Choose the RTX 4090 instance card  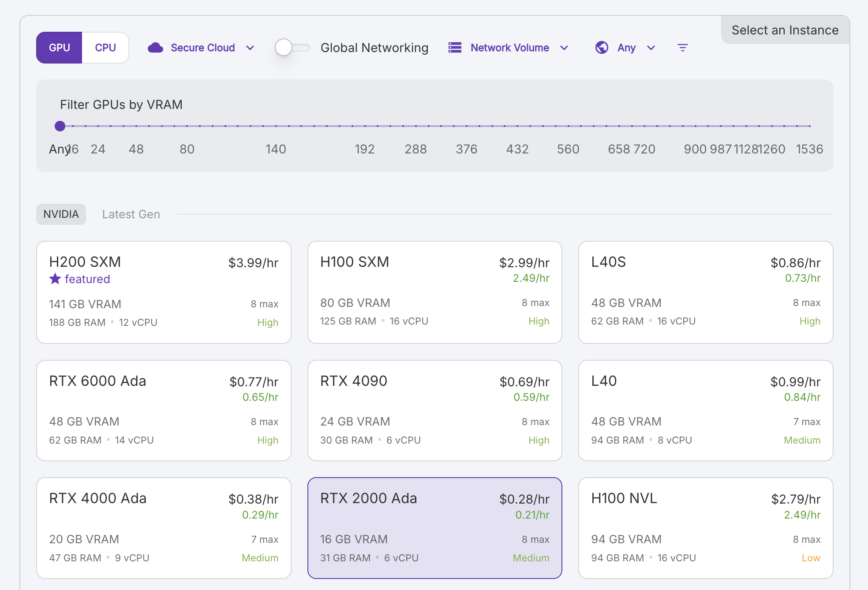click(x=434, y=411)
